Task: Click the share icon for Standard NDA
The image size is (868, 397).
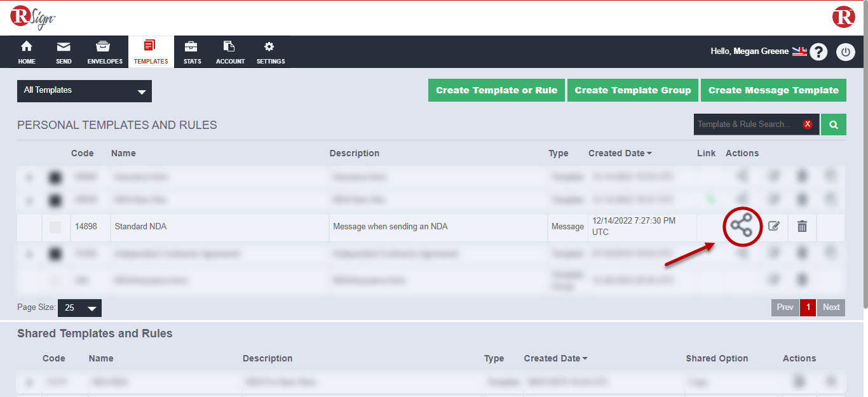Action: pos(741,226)
